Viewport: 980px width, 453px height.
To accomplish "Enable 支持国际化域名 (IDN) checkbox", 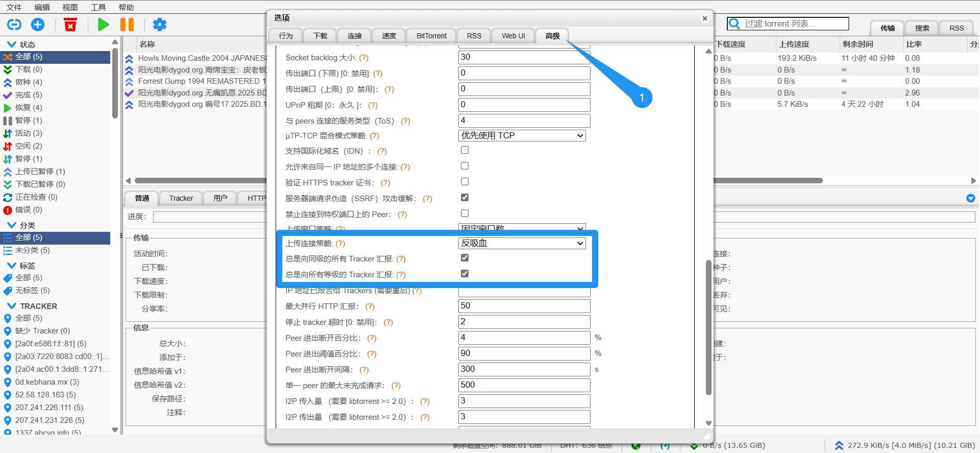I will point(464,150).
